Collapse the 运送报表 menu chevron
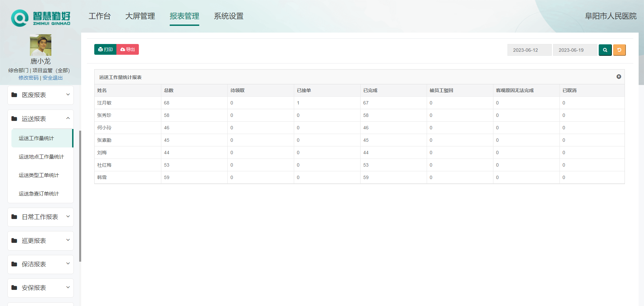The height and width of the screenshot is (306, 644). point(68,118)
